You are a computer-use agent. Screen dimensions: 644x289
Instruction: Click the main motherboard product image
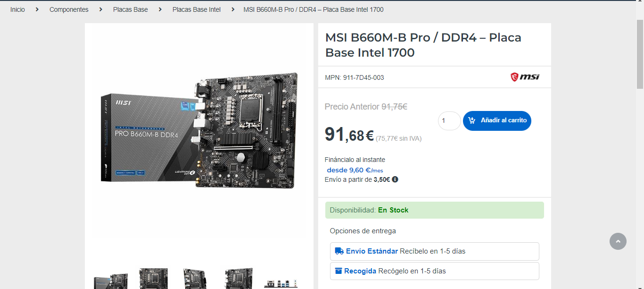[199, 130]
